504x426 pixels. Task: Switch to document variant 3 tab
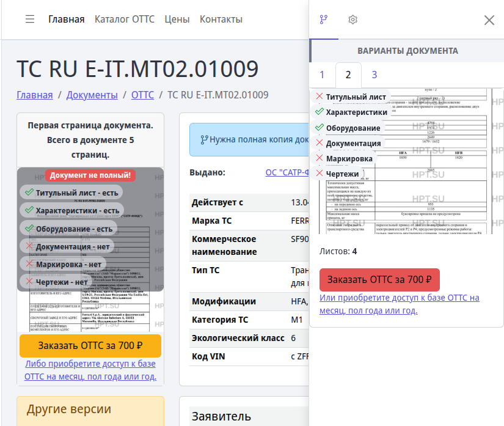(x=374, y=75)
